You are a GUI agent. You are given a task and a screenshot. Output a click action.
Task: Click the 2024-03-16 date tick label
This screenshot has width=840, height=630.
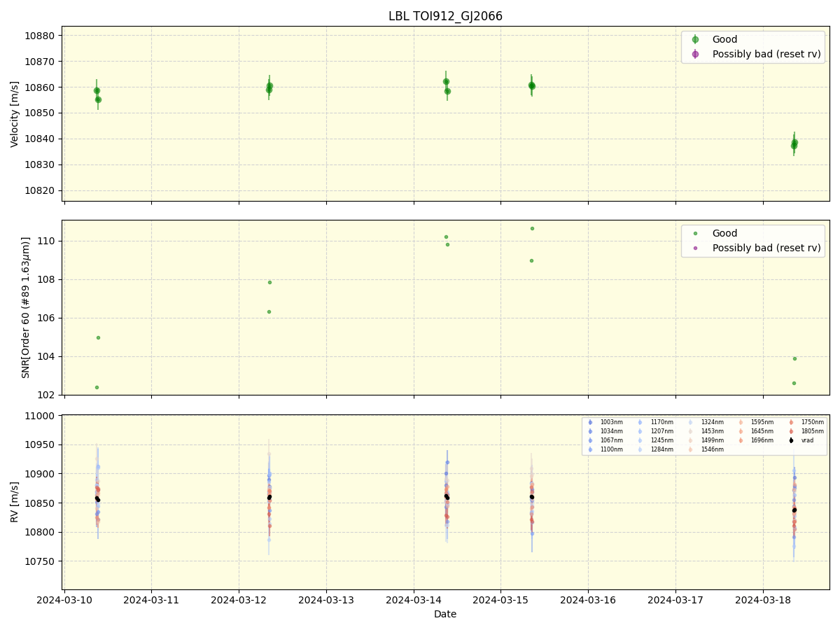[x=588, y=600]
